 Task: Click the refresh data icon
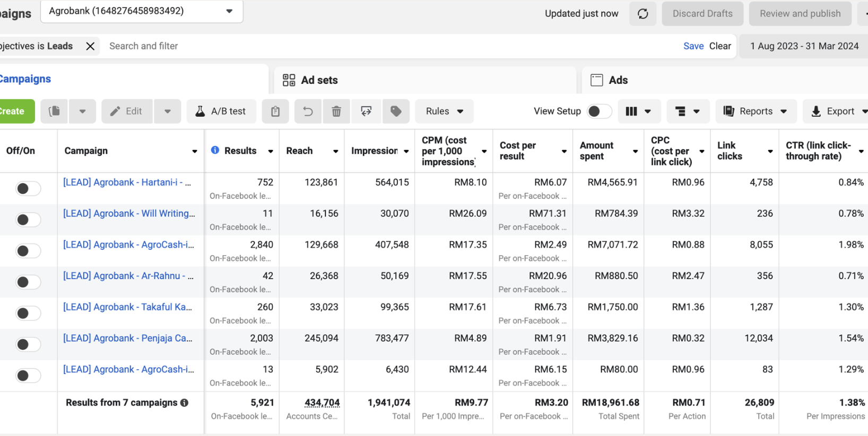click(x=643, y=14)
